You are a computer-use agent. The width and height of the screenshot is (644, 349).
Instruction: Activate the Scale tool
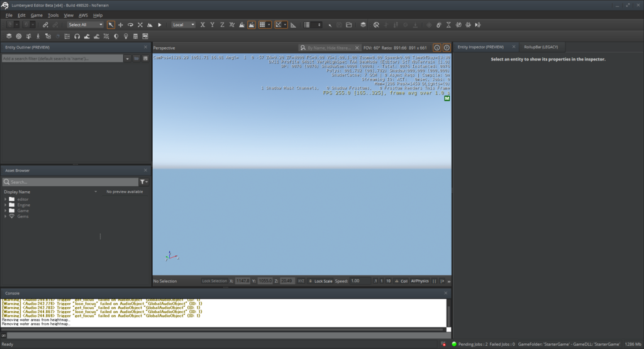[140, 25]
